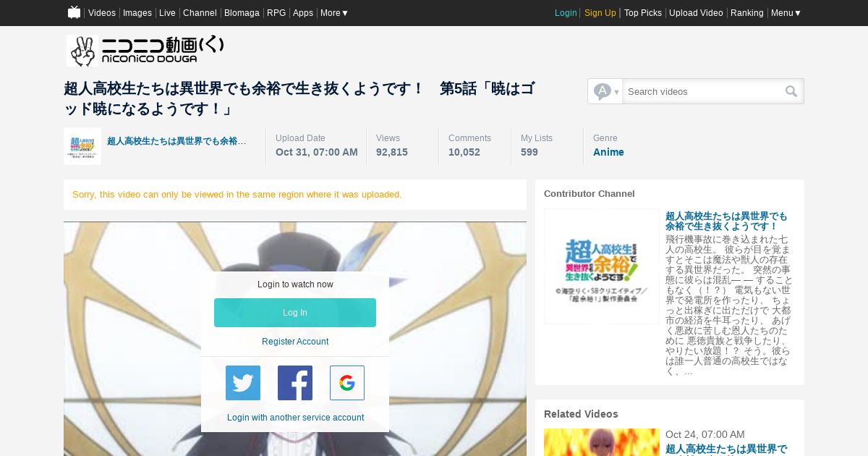Image resolution: width=868 pixels, height=456 pixels.
Task: Open the Niconico Douga logo
Action: click(x=145, y=51)
